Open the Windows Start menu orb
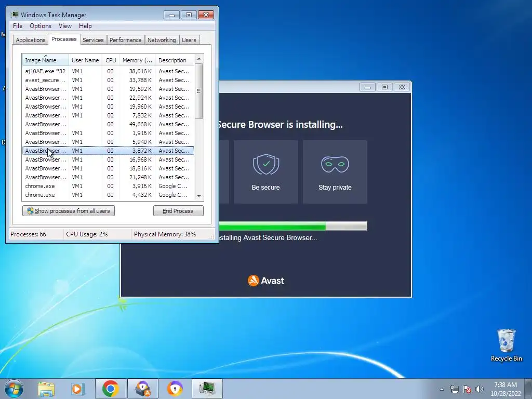 14,389
